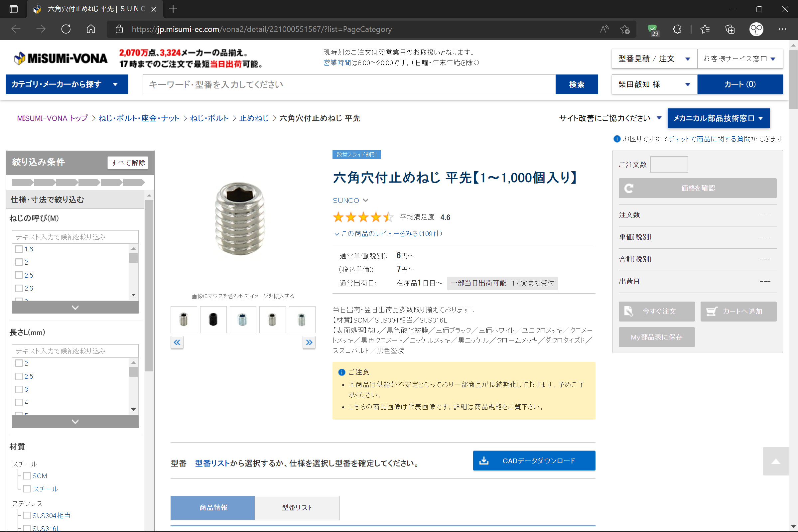Screen dimensions: 798x532
Task: Check the length 4 checkbox
Action: tap(19, 403)
